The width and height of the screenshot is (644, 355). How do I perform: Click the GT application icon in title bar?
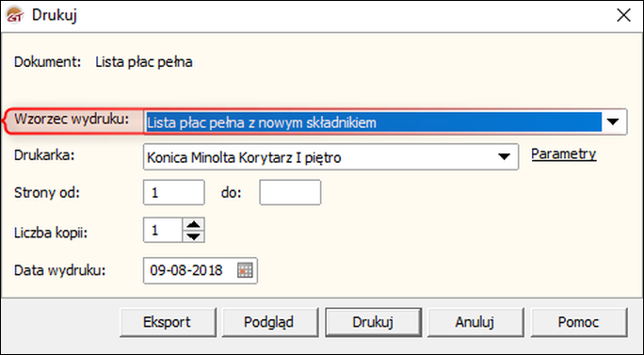(x=15, y=15)
